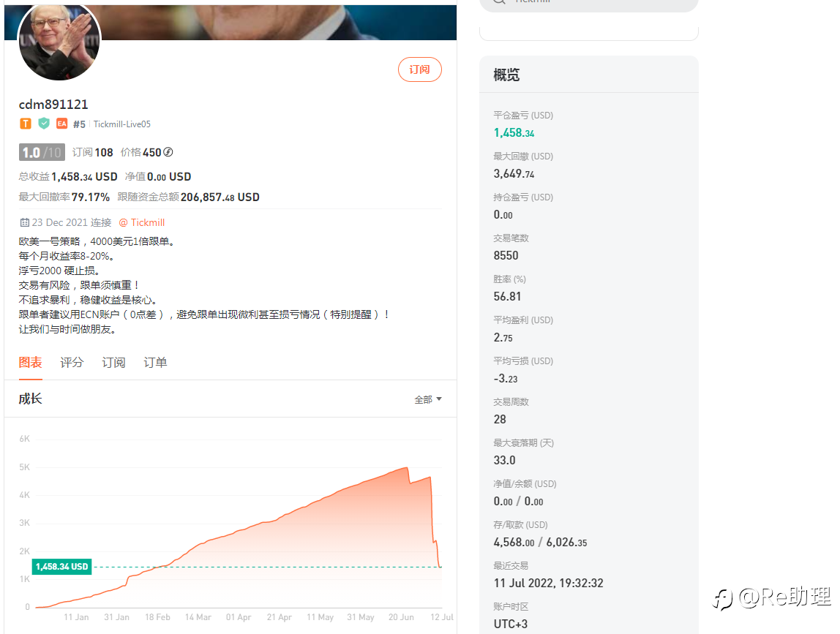Switch to the 图表 tab
Image resolution: width=840 pixels, height=634 pixels.
pos(31,363)
